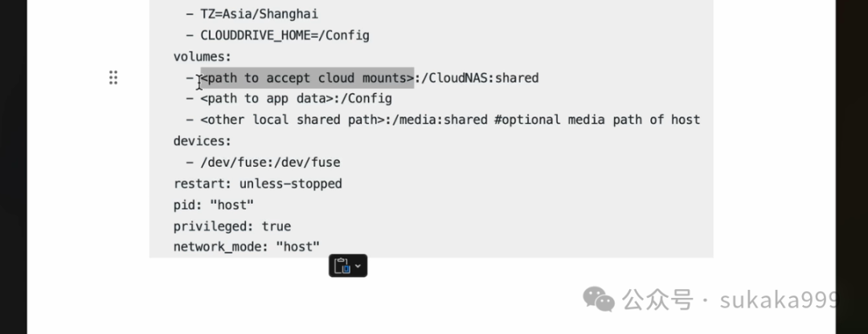The width and height of the screenshot is (868, 334).
Task: Click the pid: "host" line
Action: (x=214, y=206)
